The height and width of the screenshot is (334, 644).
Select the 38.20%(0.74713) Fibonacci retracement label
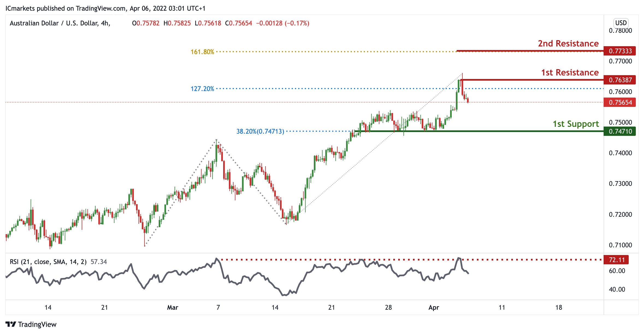260,131
